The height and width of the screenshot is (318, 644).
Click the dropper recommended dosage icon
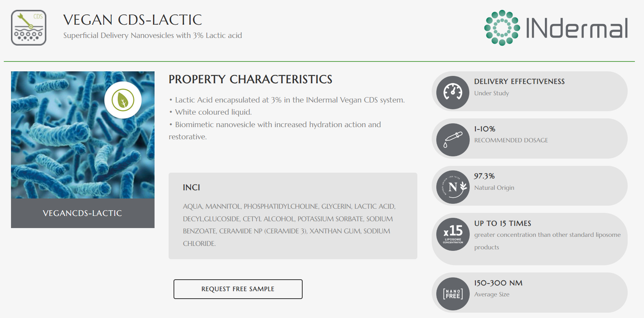tap(453, 140)
